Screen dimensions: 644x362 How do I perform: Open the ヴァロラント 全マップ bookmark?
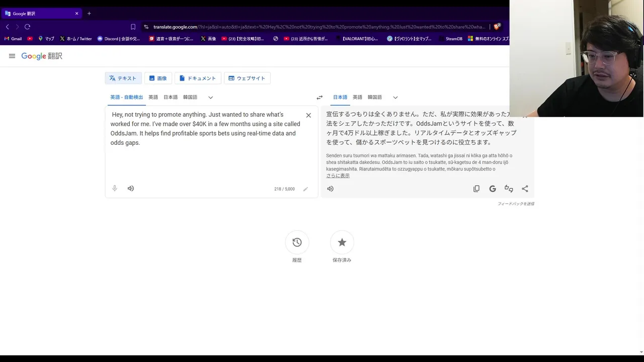pos(409,39)
